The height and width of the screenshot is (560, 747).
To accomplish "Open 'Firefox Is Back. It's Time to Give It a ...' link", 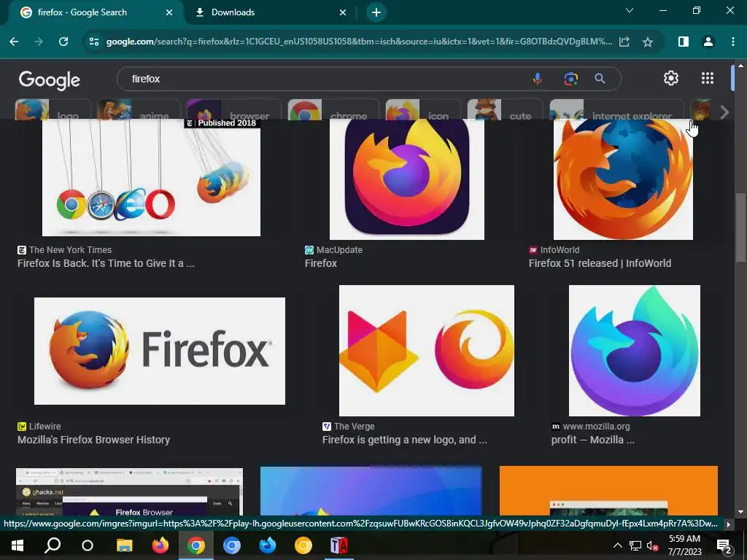I will pyautogui.click(x=106, y=263).
